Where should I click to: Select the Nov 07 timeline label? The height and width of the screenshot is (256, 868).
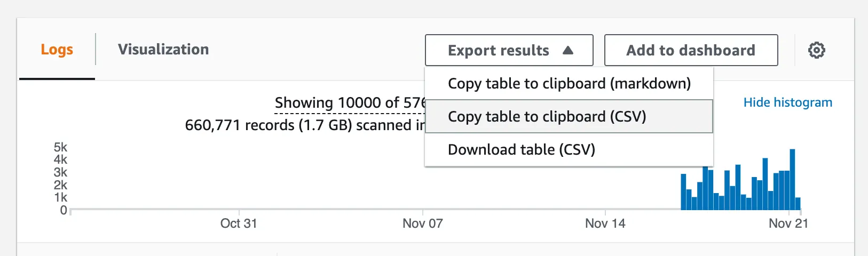(x=422, y=223)
